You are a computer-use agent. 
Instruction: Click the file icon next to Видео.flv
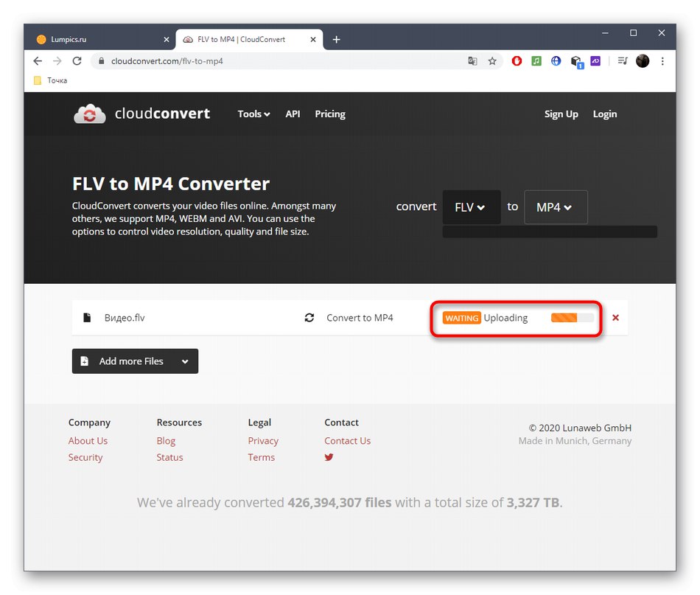(x=87, y=318)
